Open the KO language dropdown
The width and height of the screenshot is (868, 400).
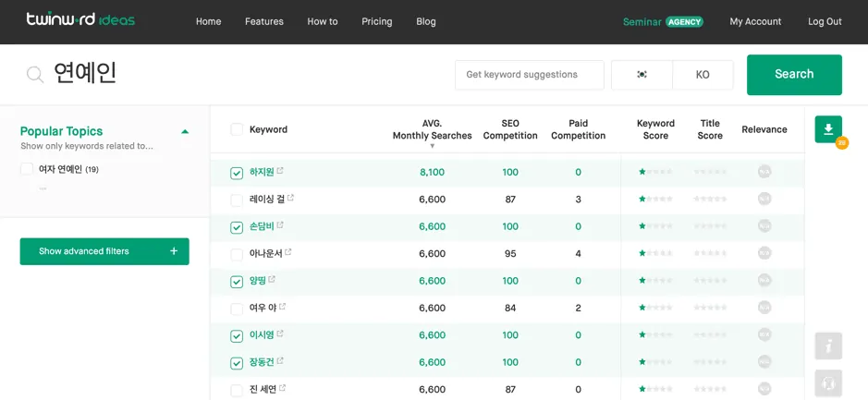point(703,75)
